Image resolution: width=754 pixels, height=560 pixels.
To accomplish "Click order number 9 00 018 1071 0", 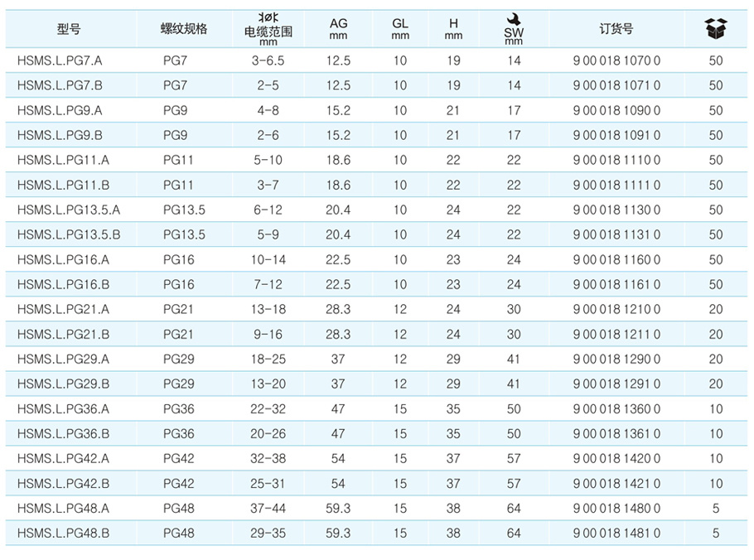I will [x=616, y=85].
